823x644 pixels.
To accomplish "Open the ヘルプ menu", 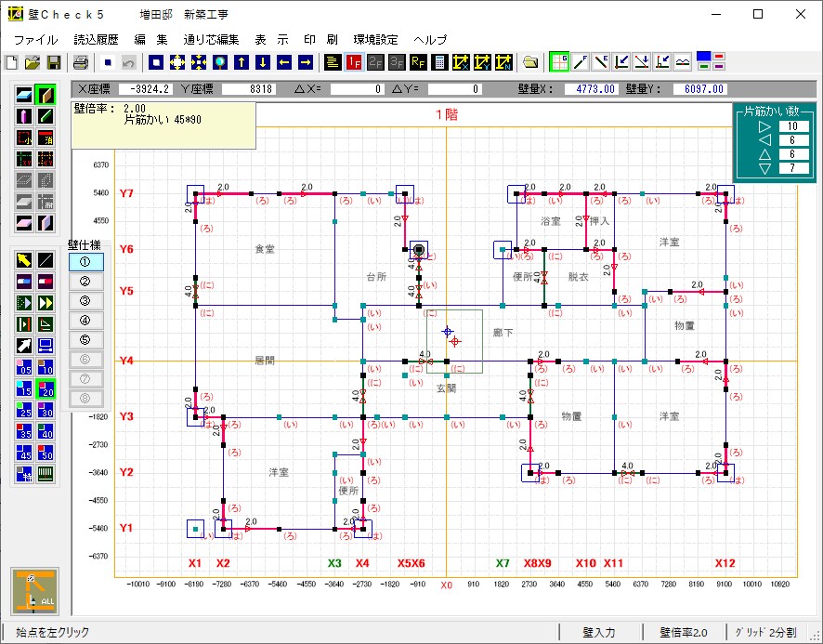I will [x=430, y=40].
